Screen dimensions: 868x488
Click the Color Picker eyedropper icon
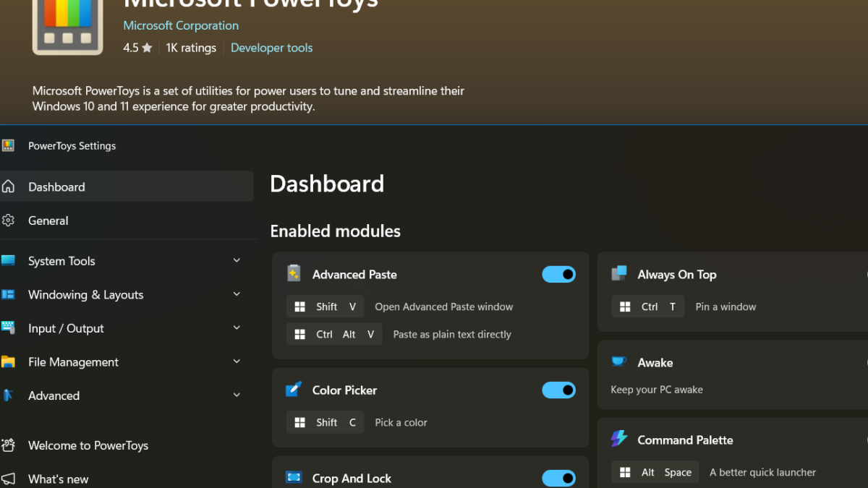coord(294,390)
